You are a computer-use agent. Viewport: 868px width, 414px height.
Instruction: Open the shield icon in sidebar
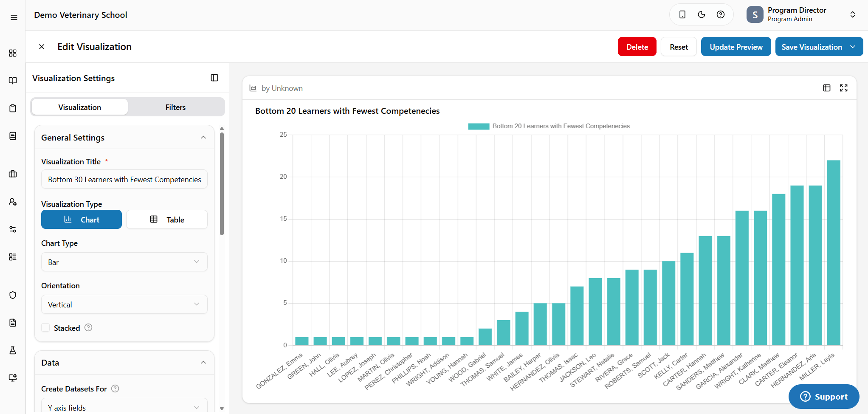tap(13, 295)
